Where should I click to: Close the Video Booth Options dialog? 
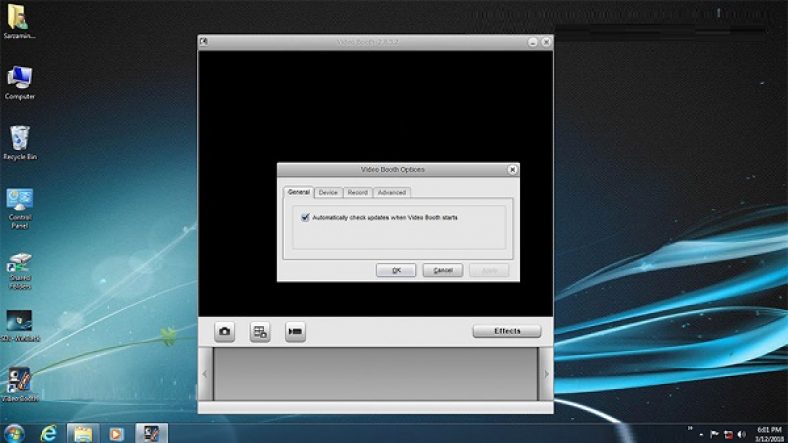(512, 170)
